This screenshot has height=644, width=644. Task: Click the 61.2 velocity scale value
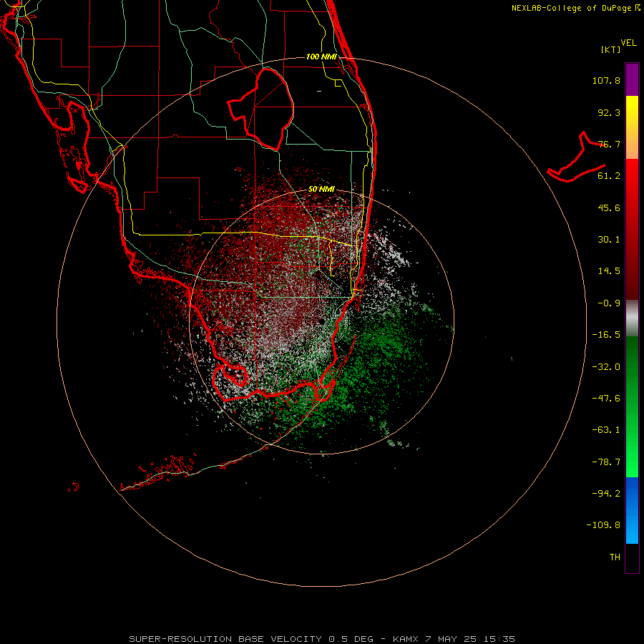click(x=609, y=176)
